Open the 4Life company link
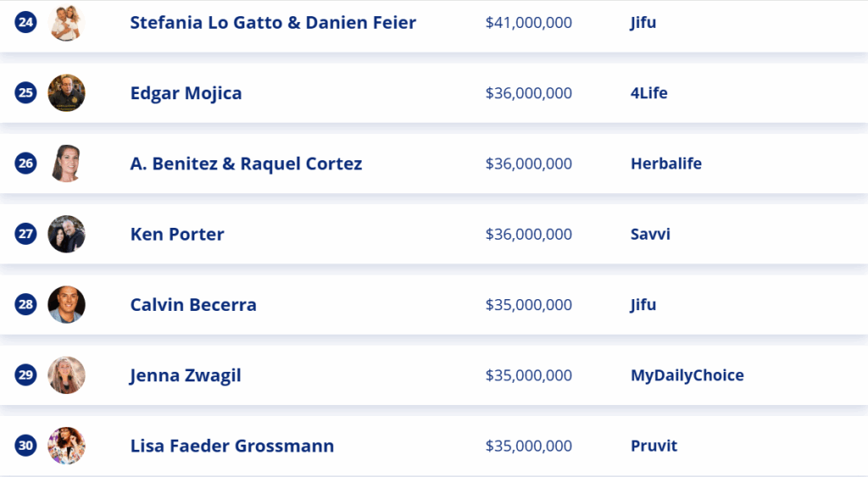868x477 pixels. click(648, 93)
